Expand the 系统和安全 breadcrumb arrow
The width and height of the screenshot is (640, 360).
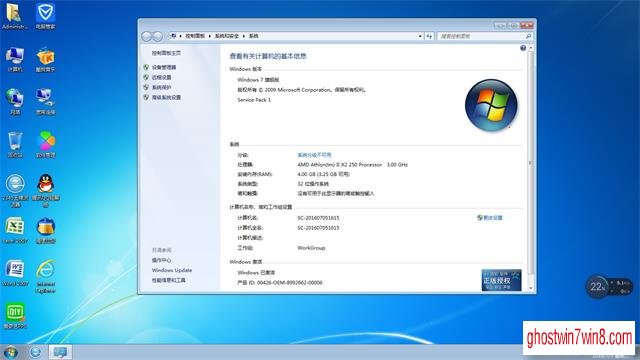[244, 36]
